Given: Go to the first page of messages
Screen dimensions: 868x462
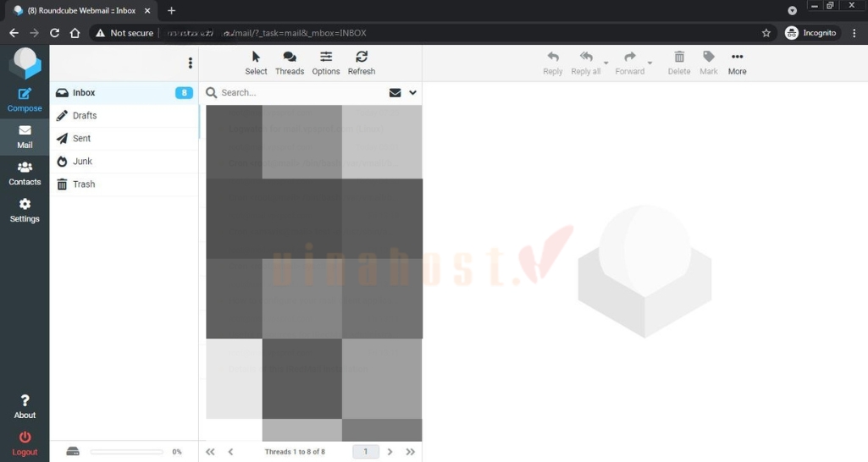Looking at the screenshot, I should point(210,452).
